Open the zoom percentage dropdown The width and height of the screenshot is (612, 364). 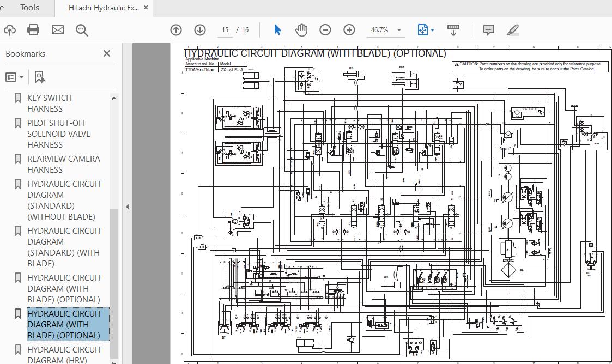(399, 30)
